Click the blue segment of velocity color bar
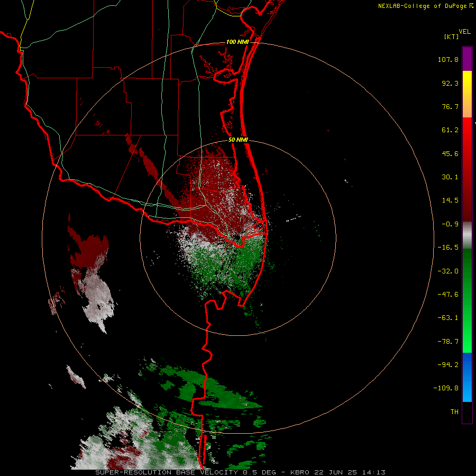The image size is (476, 476). coord(467,377)
